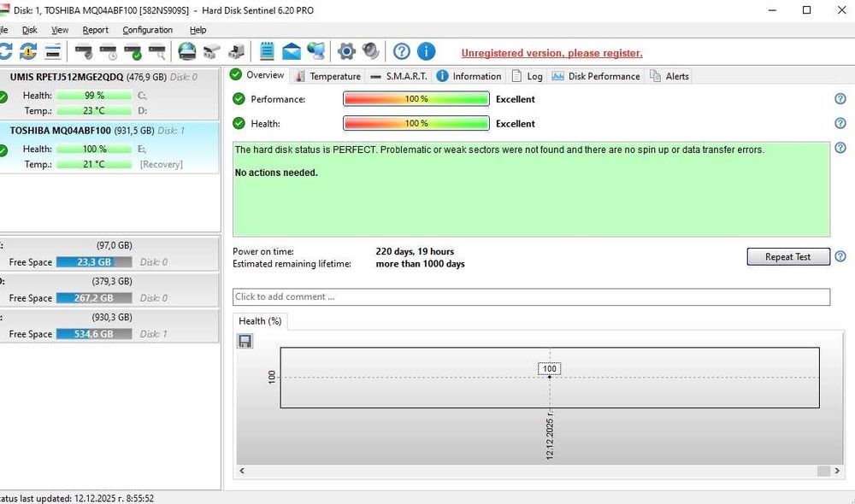Viewport: 855px width, 504px height.
Task: Select UMIS RPETJ512MGE2QDQ disk entry
Action: pos(109,94)
